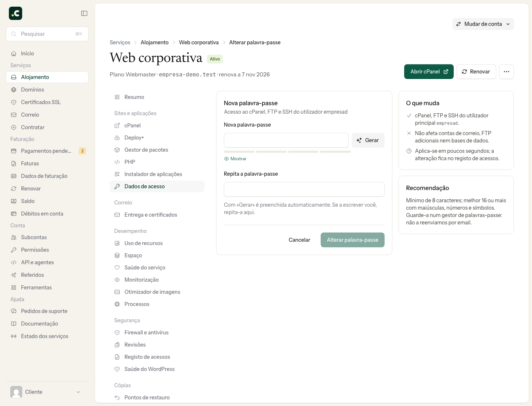This screenshot has height=406, width=532.
Task: Open Monitorização section
Action: pyautogui.click(x=157, y=280)
